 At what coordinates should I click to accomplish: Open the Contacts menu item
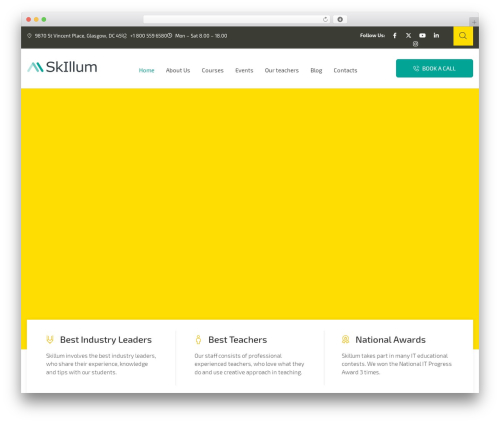tap(345, 70)
